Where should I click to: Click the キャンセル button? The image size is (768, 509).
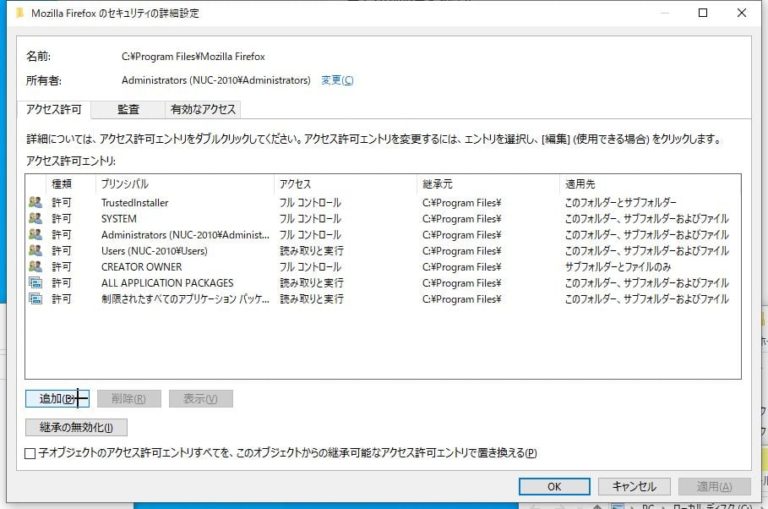[634, 486]
